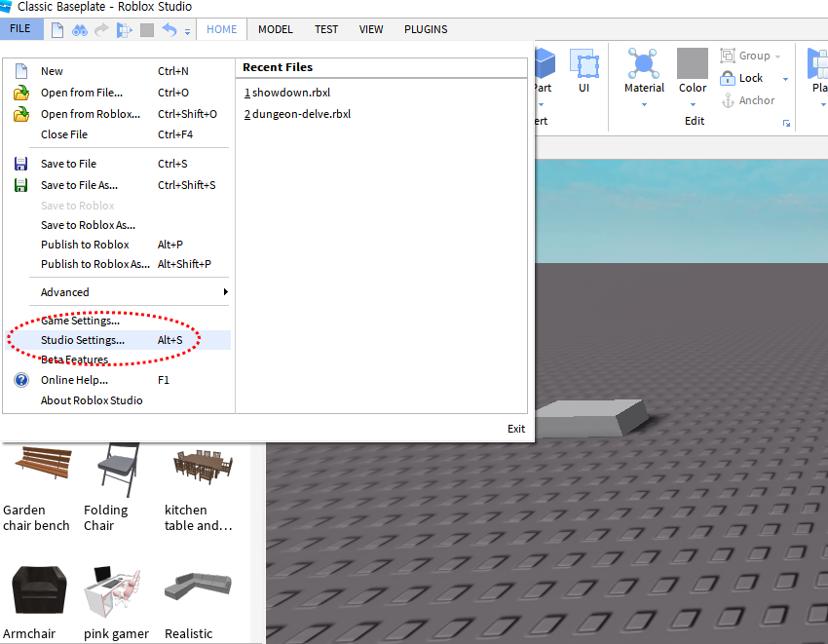Image resolution: width=828 pixels, height=644 pixels.
Task: Open recent file dungeon-delve.rbxl
Action: click(297, 114)
